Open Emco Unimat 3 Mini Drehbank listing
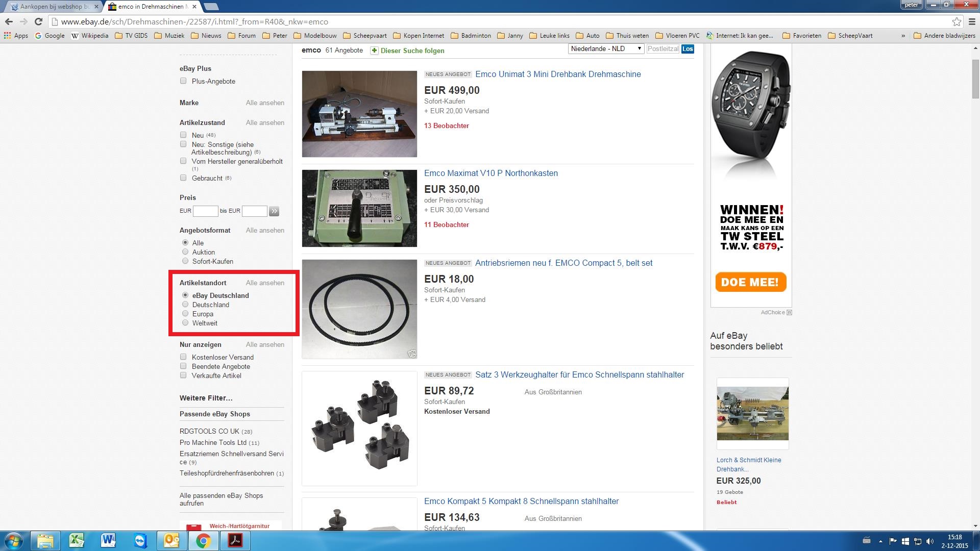980x551 pixels. coord(558,74)
